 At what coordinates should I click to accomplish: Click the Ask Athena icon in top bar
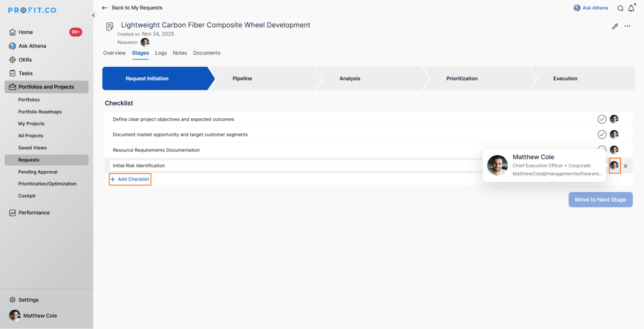(x=577, y=8)
